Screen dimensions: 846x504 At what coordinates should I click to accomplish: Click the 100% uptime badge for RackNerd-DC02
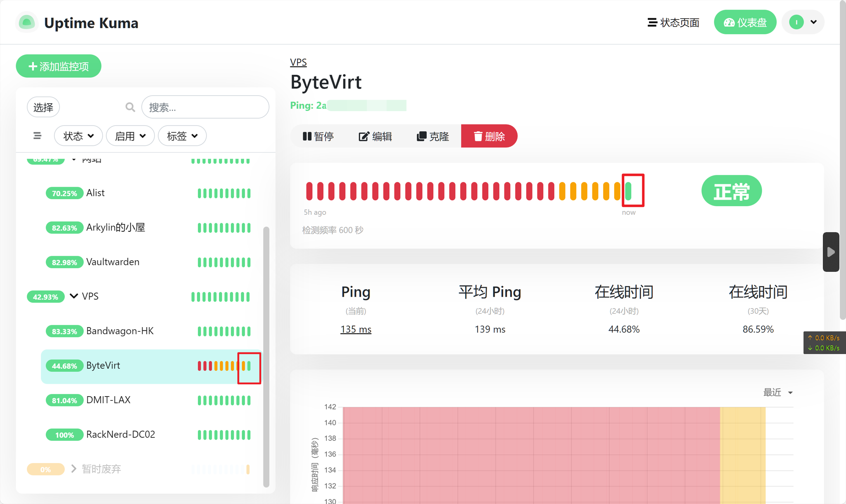[64, 435]
